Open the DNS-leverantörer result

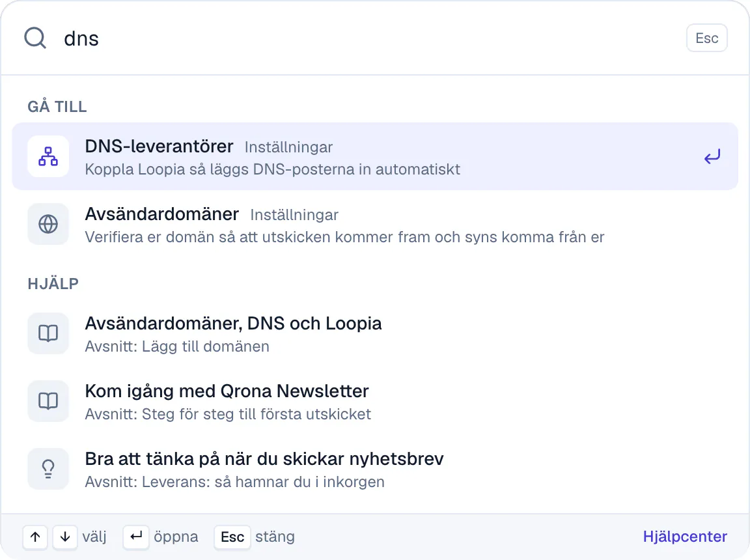[x=375, y=156]
